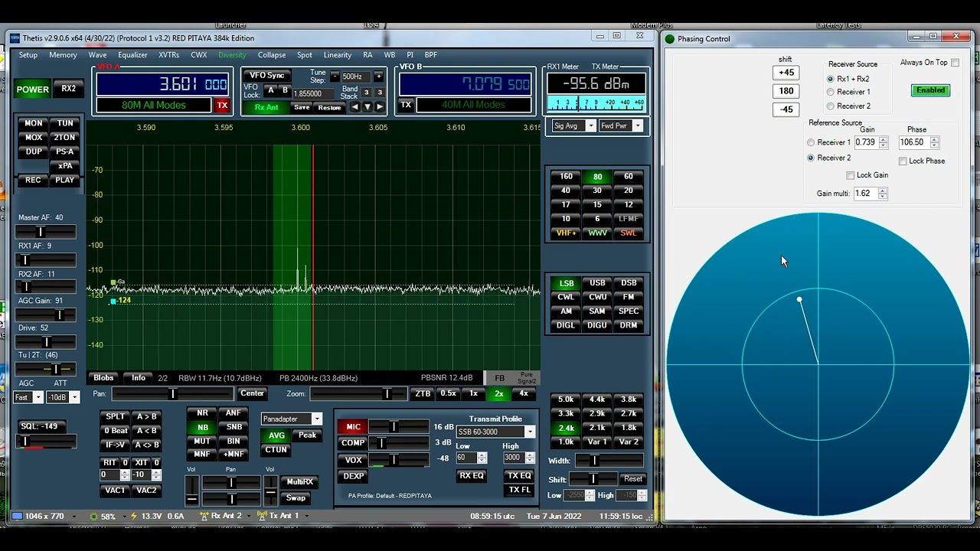Open the Tune Step 500Hz dropdown
Image resolution: width=980 pixels, height=551 pixels.
pos(357,77)
